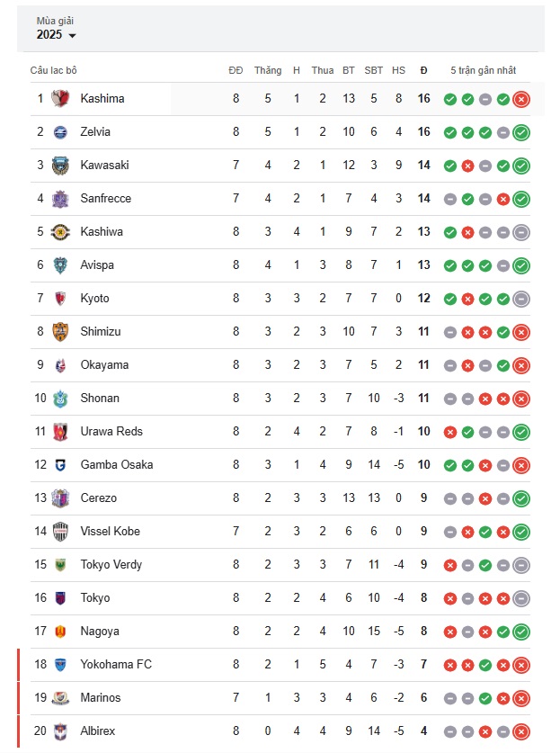The width and height of the screenshot is (560, 753).
Task: Click the Câu lạc bộ column header
Action: pos(53,70)
